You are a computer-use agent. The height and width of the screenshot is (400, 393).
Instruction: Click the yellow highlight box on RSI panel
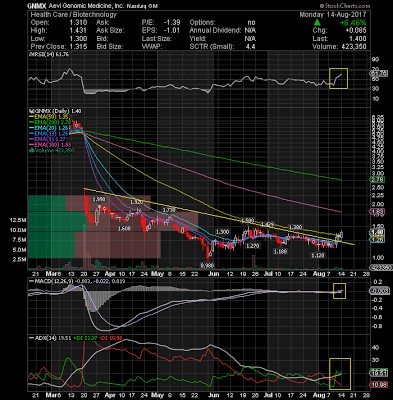click(x=338, y=79)
